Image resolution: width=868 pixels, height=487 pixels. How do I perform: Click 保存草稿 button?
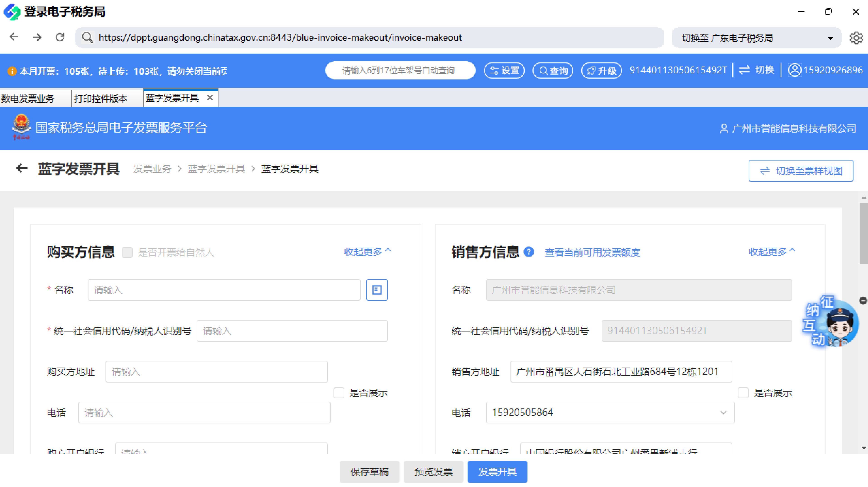369,472
